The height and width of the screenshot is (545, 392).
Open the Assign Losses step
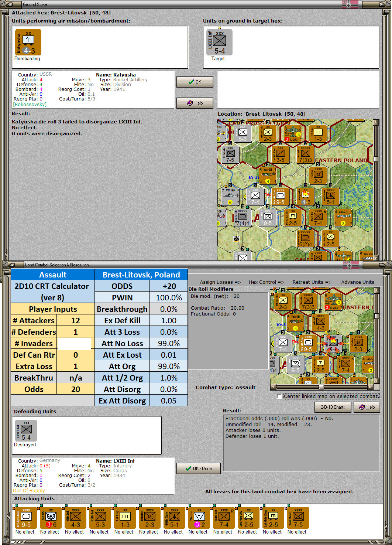click(220, 282)
